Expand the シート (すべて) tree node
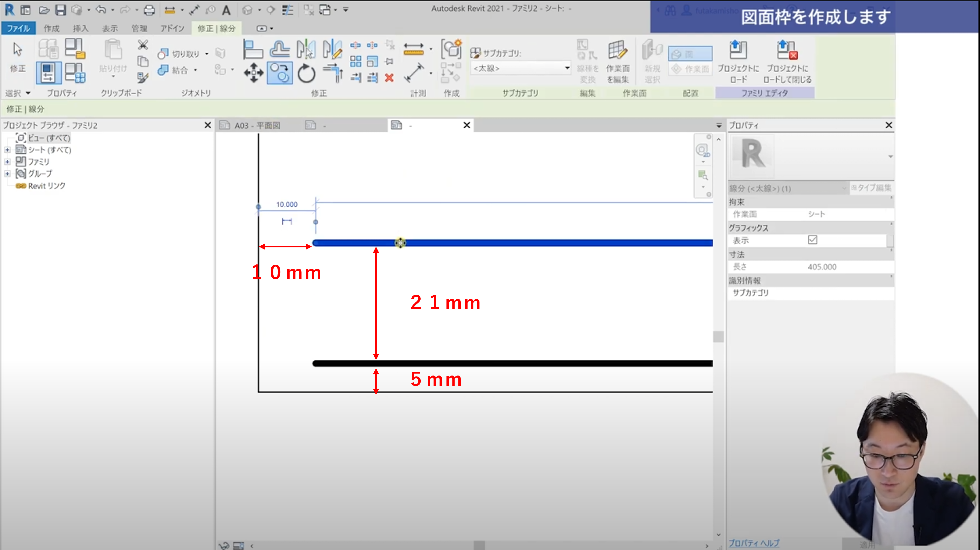Viewport: 980px width, 550px height. click(7, 150)
